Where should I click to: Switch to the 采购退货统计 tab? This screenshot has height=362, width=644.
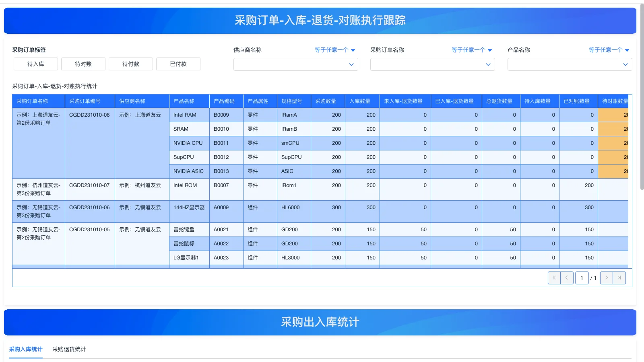click(x=69, y=349)
